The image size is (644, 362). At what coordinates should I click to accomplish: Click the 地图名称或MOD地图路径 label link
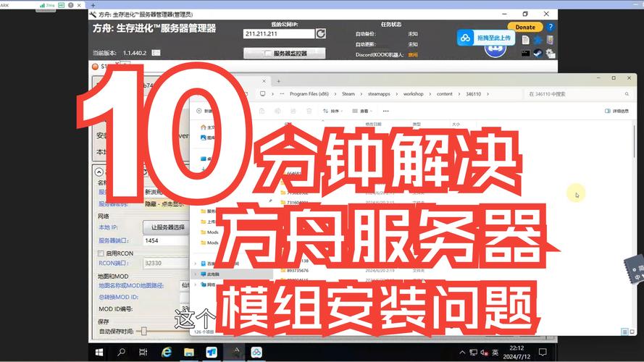click(x=131, y=285)
